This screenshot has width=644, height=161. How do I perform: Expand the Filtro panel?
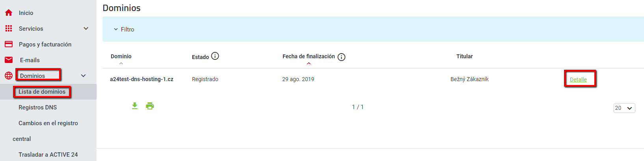[124, 29]
